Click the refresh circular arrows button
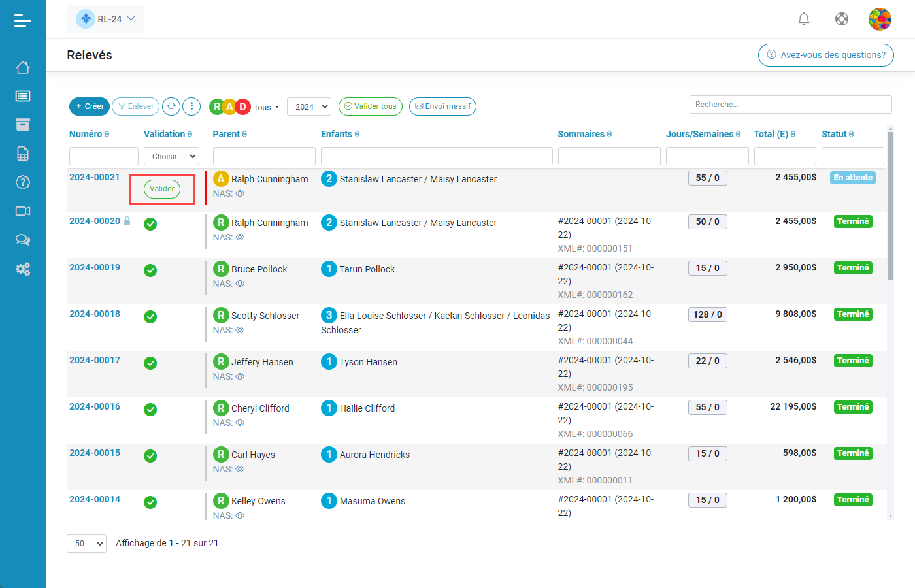This screenshot has width=915, height=588. coord(171,106)
